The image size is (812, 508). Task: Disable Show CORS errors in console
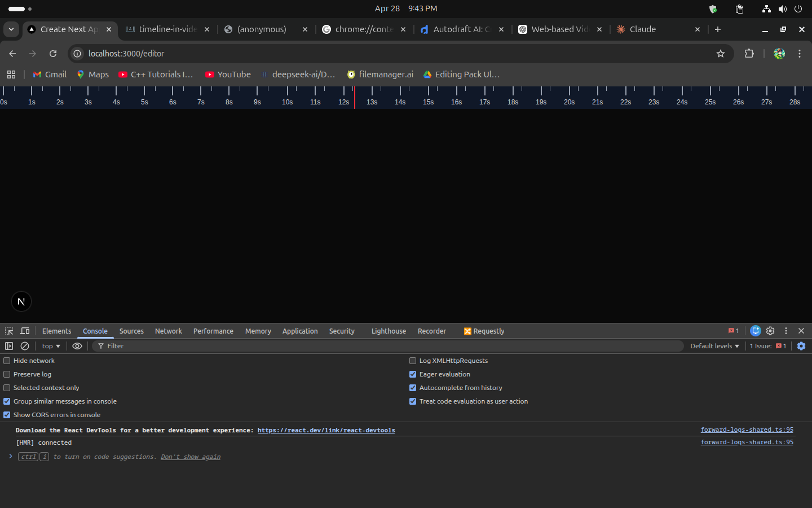[x=7, y=415]
